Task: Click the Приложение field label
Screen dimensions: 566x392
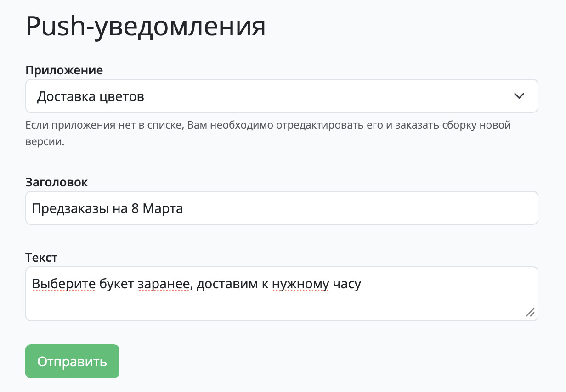Action: 64,70
